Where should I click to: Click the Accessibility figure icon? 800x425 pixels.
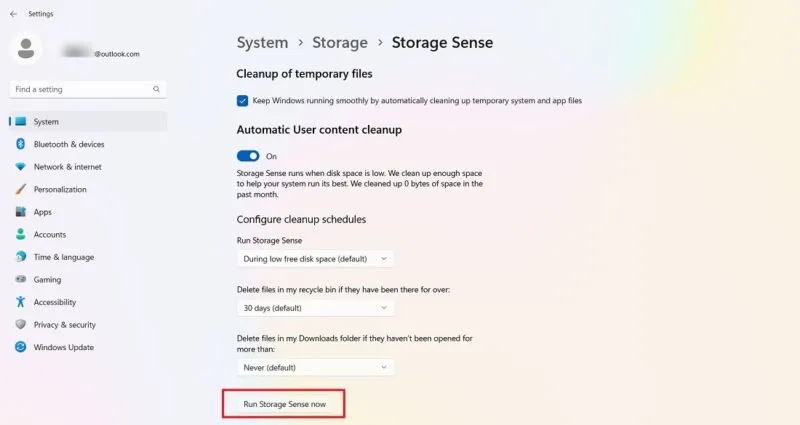click(20, 302)
